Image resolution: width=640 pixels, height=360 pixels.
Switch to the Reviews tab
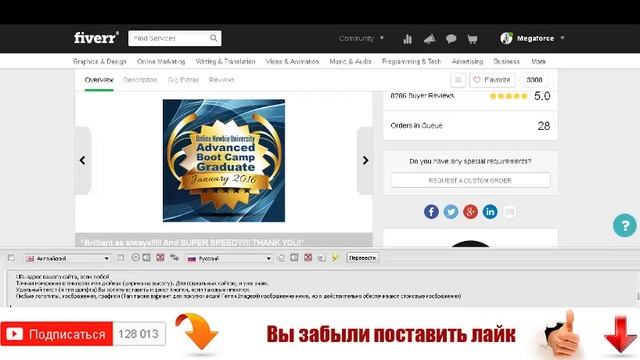pyautogui.click(x=222, y=80)
